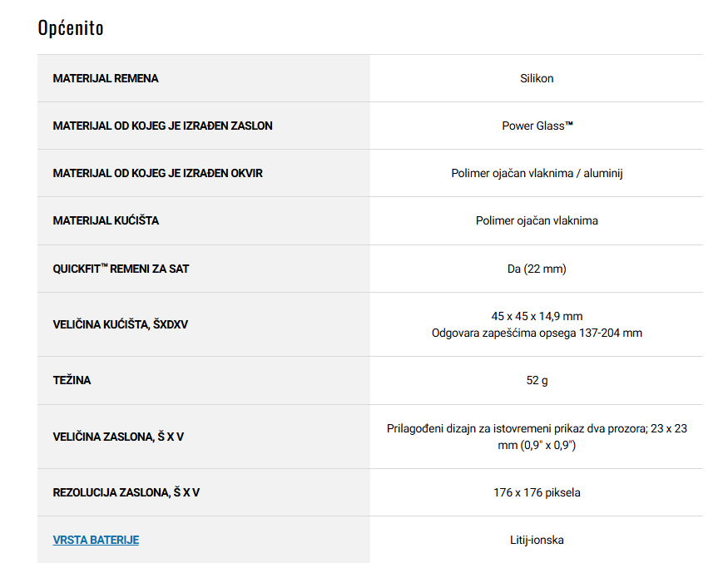Click the Da (22 mm) value
728x563 pixels.
537,269
